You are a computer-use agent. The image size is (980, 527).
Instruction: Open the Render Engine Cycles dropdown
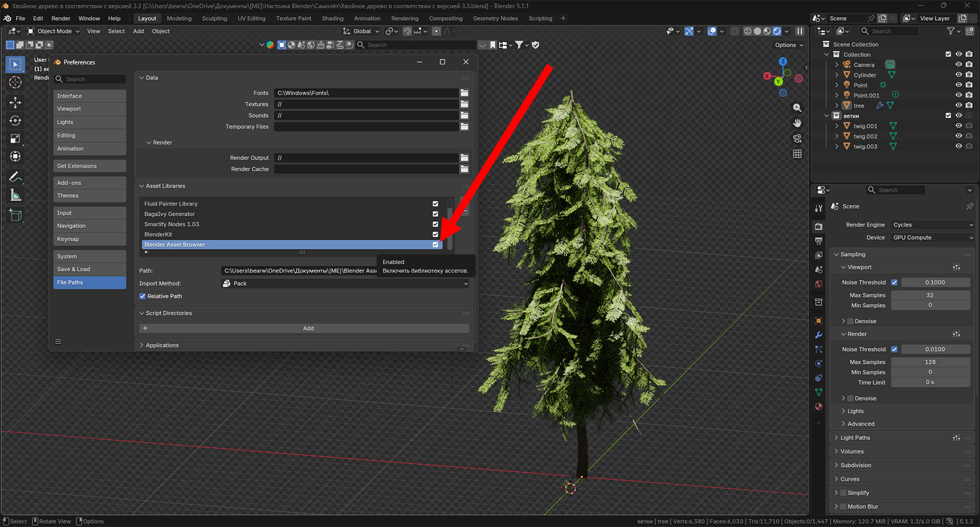tap(932, 225)
